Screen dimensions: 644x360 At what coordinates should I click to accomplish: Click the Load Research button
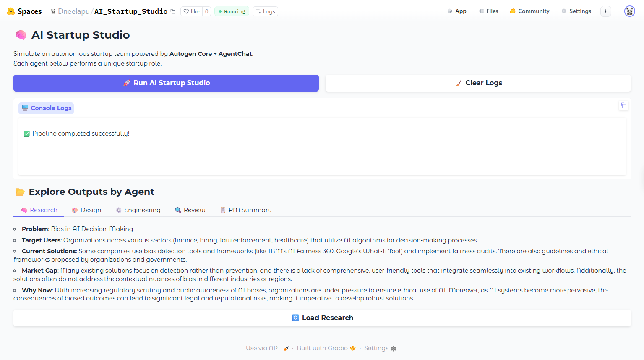(322, 318)
